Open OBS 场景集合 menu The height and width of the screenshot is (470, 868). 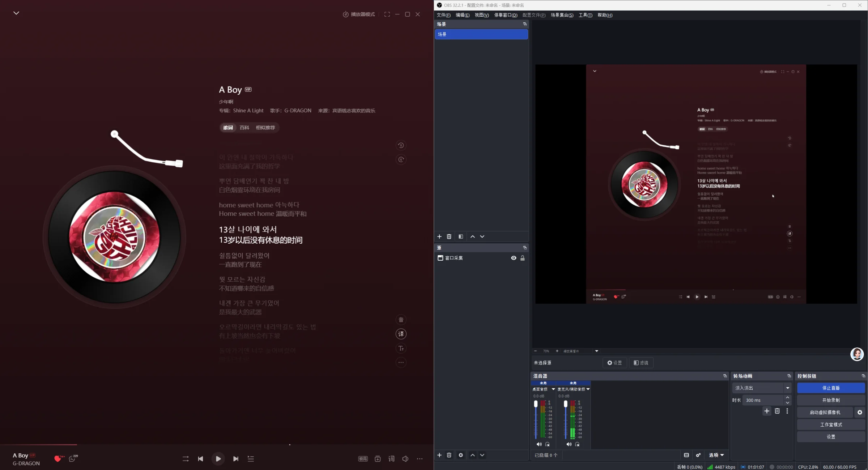tap(562, 15)
